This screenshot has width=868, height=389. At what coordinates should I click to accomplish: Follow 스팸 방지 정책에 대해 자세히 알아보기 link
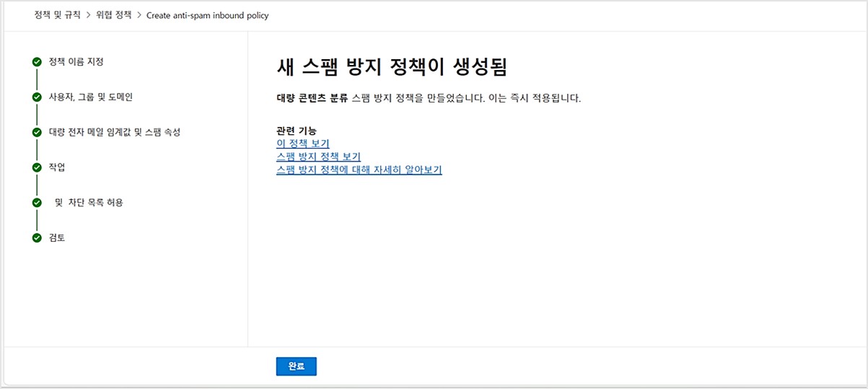point(359,170)
